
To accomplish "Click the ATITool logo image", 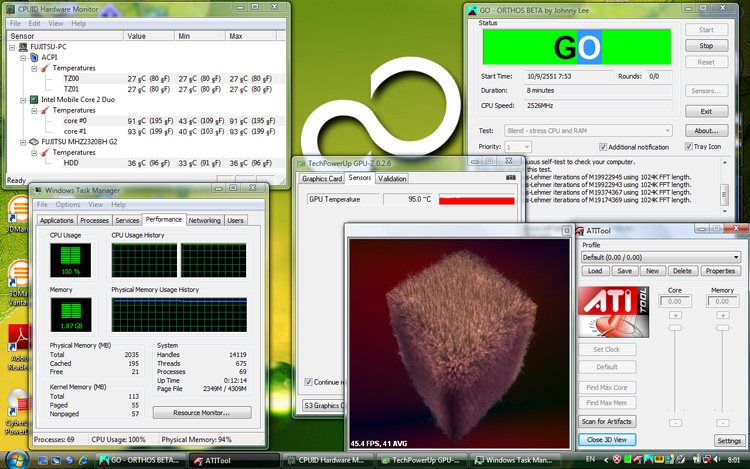I will coord(614,312).
